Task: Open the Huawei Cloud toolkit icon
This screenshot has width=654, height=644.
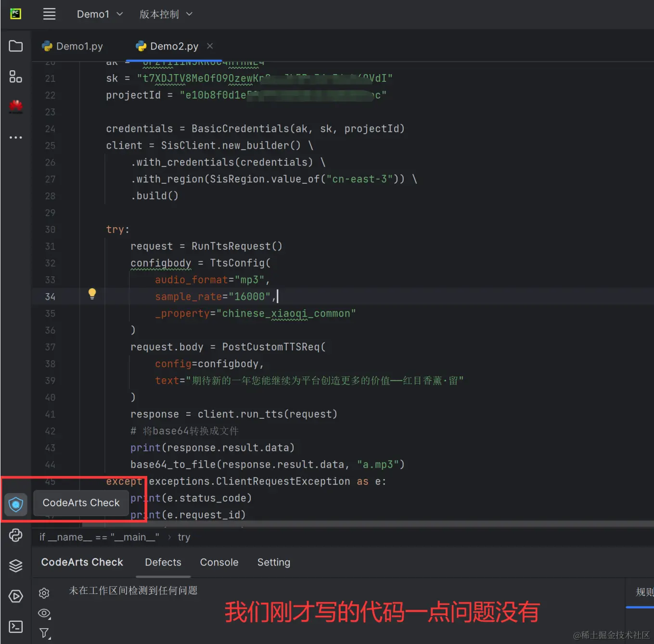Action: coord(16,106)
